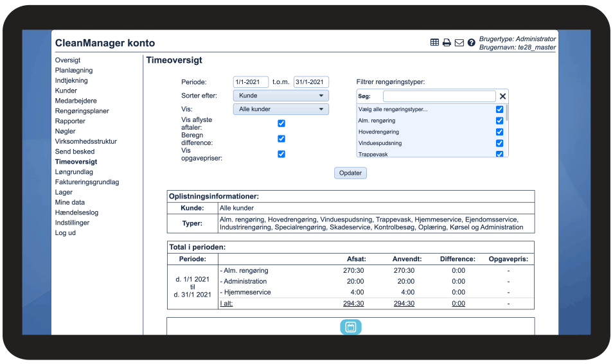613x364 pixels.
Task: Click the table grid icon in header
Action: [435, 42]
